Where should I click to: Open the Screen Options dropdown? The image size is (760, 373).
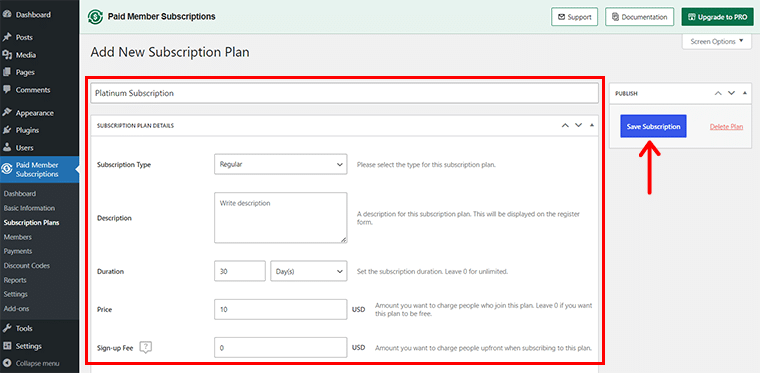717,42
